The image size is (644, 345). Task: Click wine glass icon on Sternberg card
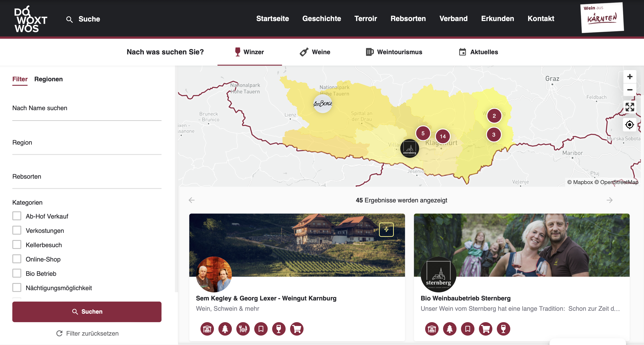504,329
